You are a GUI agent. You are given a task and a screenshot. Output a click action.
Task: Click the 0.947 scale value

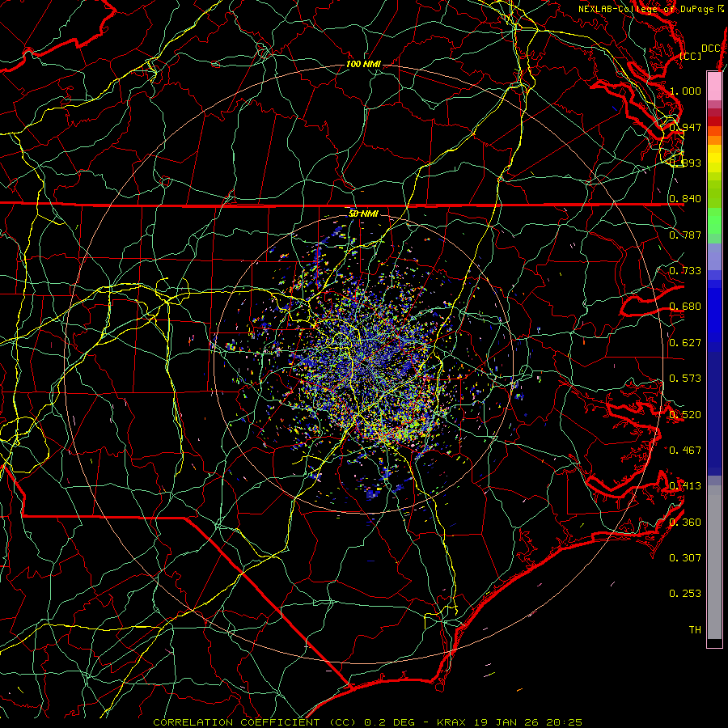[685, 127]
